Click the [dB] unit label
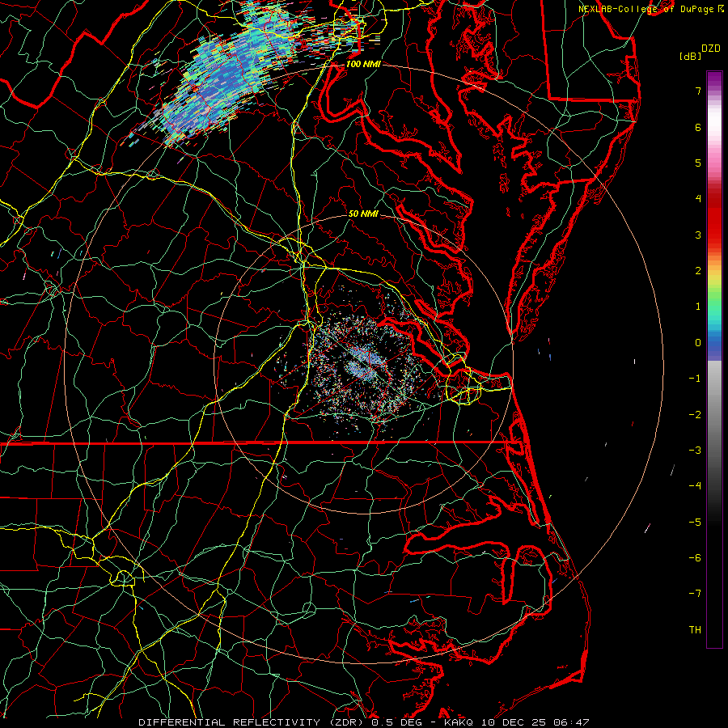Viewport: 728px width, 728px height. point(690,56)
